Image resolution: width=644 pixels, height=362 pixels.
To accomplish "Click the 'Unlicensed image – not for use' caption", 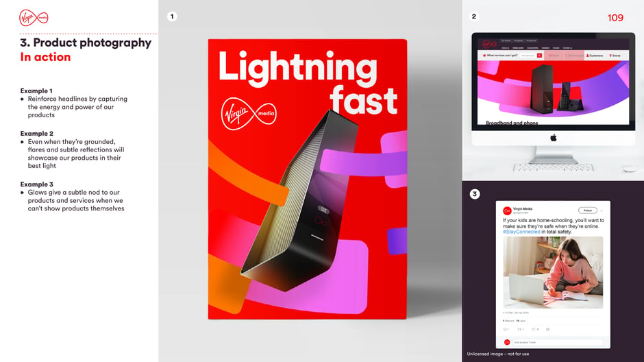I will pos(498,354).
